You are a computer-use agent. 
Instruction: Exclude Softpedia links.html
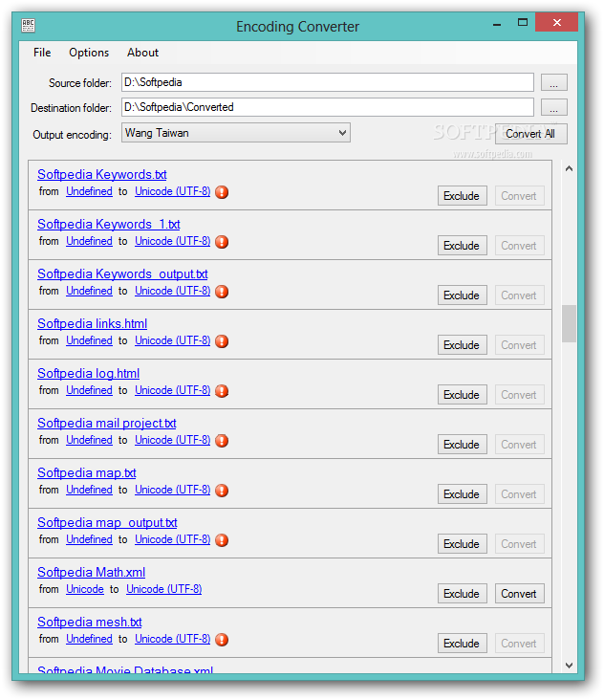(x=463, y=345)
